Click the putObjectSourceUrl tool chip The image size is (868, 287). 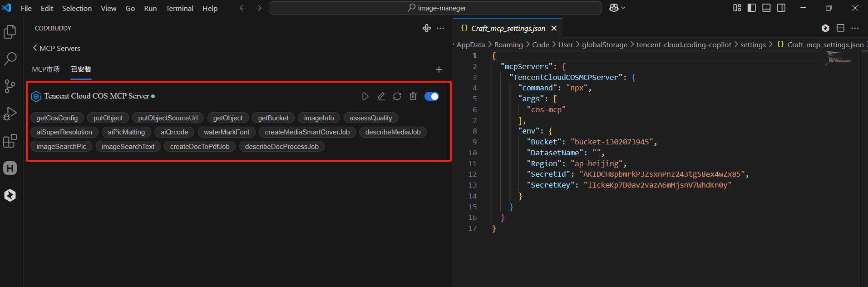coord(168,118)
